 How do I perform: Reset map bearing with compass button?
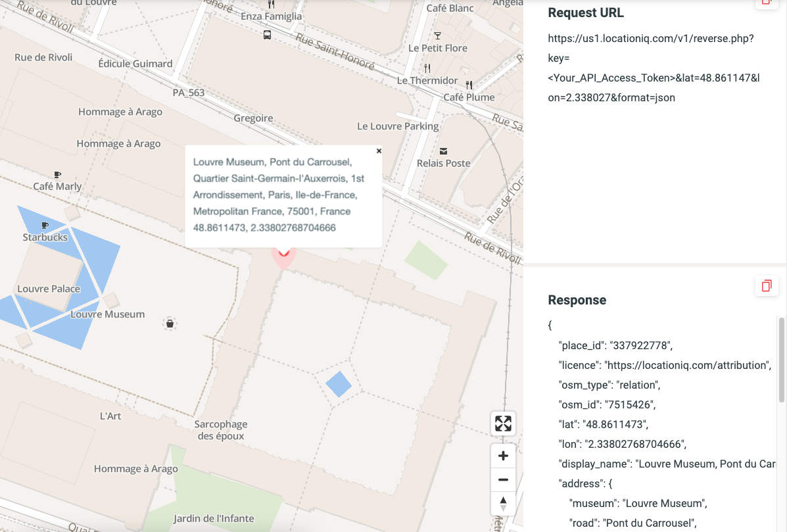(x=503, y=503)
